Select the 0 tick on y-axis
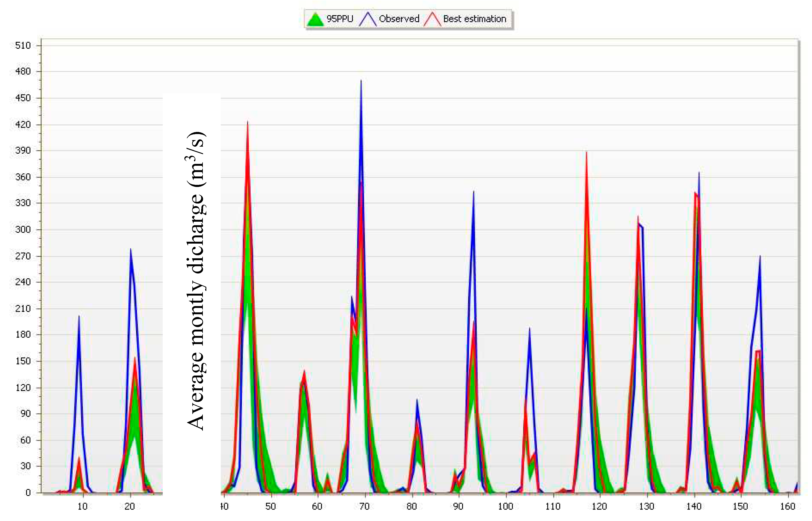Image resolution: width=812 pixels, height=521 pixels. pos(28,493)
